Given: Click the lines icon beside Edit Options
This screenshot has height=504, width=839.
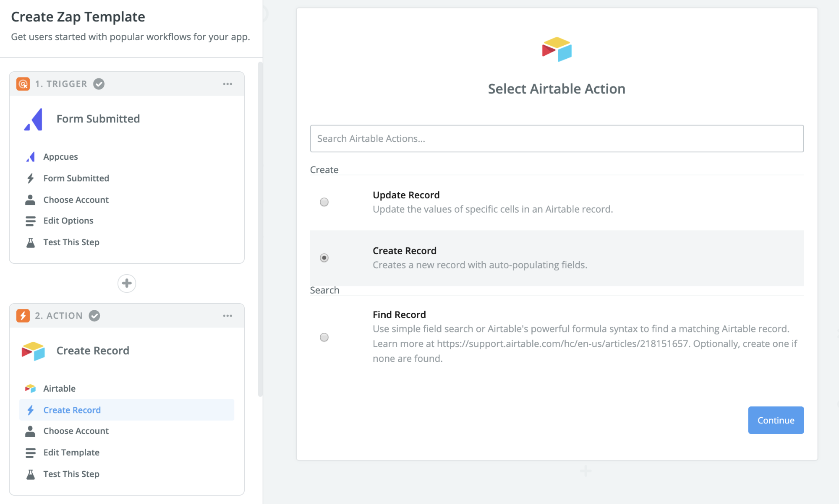Looking at the screenshot, I should pyautogui.click(x=30, y=221).
